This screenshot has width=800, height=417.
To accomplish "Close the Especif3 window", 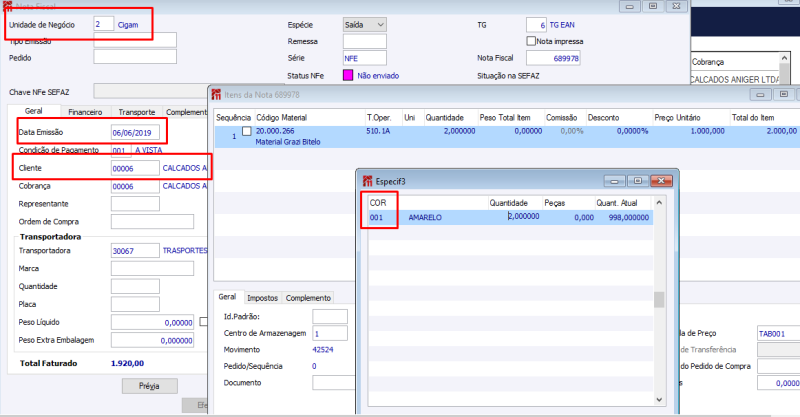I will tap(661, 181).
